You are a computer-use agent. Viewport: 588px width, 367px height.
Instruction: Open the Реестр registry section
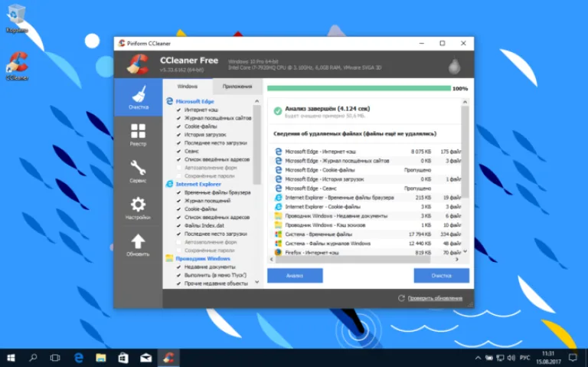pos(138,134)
